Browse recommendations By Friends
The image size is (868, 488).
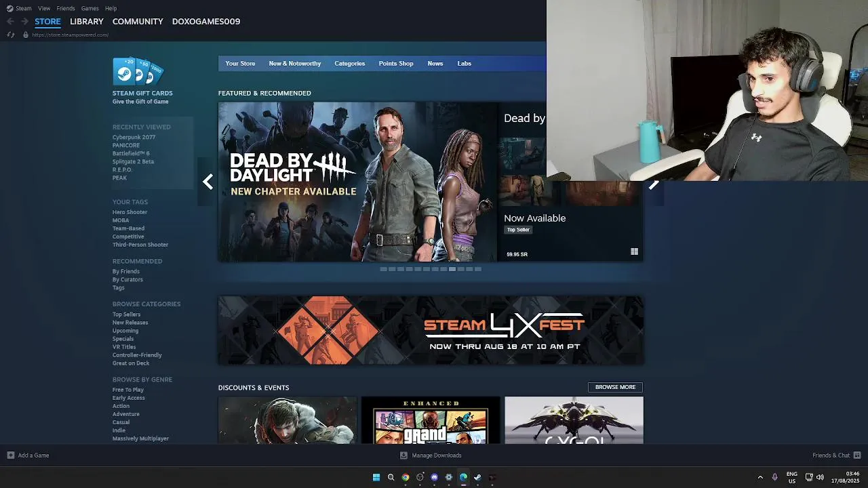click(x=126, y=272)
